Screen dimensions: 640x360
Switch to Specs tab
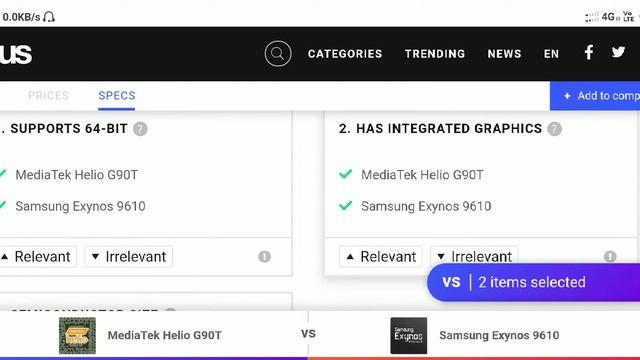point(117,96)
